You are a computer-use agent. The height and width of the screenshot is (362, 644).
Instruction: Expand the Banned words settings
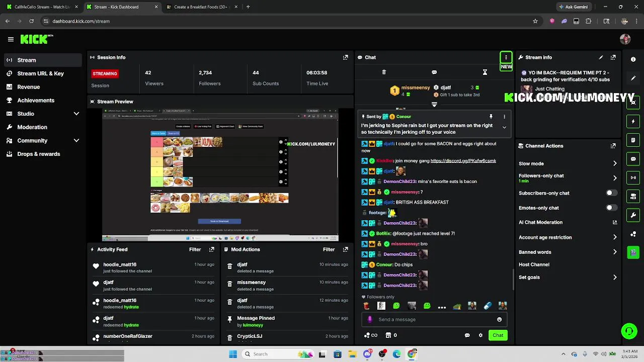615,252
